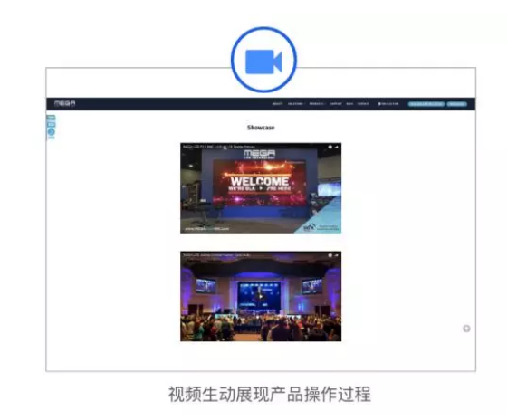517x420 pixels.
Task: Click the topmost teal sidebar widget icon
Action: coord(51,118)
